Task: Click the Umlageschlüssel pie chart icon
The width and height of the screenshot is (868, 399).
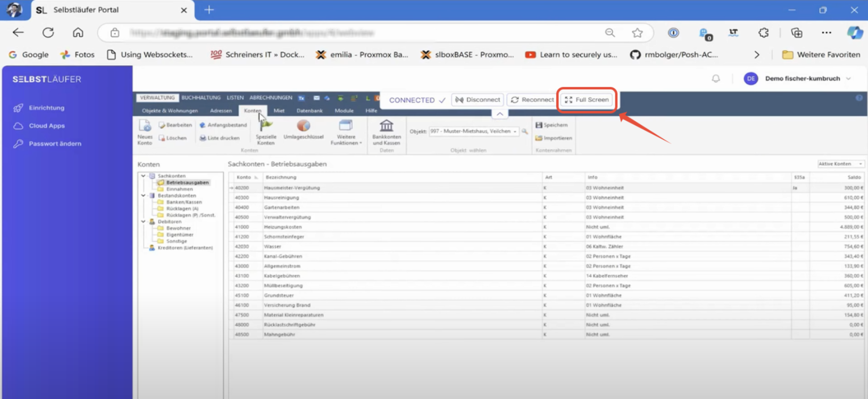Action: (x=303, y=126)
